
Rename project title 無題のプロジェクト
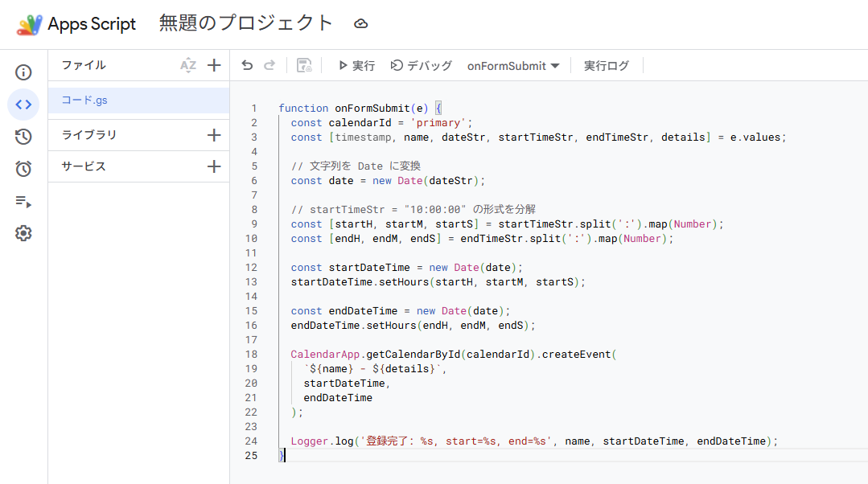(x=246, y=23)
